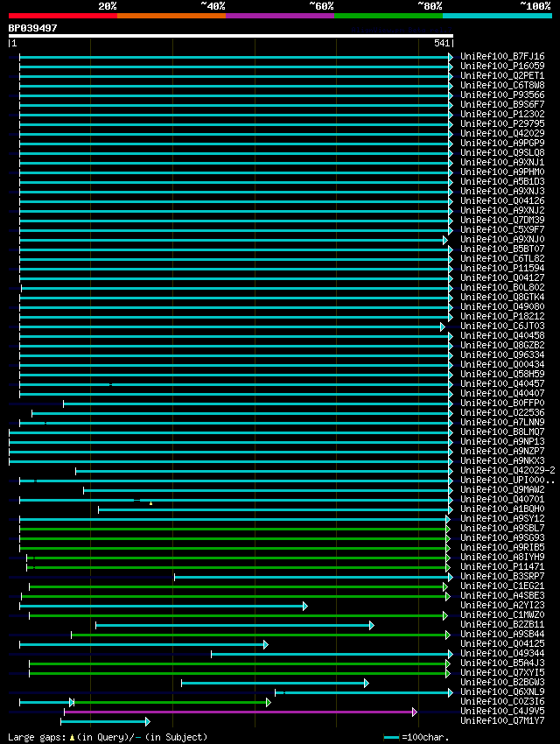The width and height of the screenshot is (560, 744).
Task: Select the UniRef100_A9PGP9 label
Action: pos(502,143)
